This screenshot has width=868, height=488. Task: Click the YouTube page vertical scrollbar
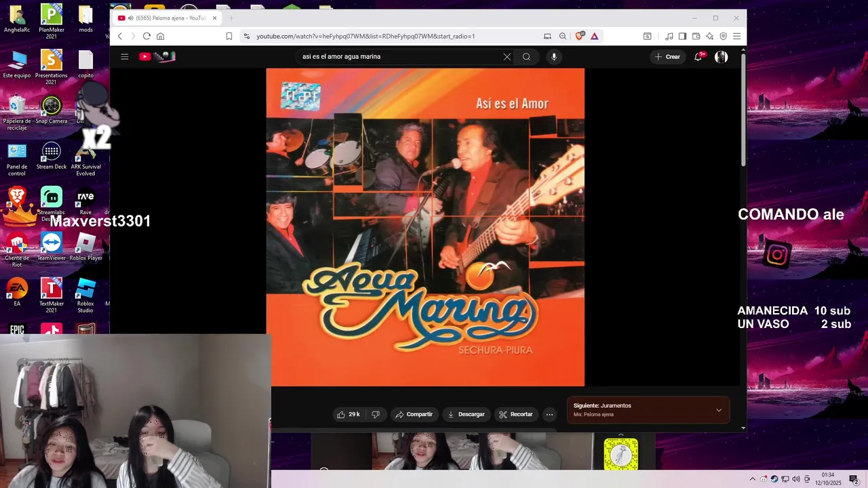(743, 108)
